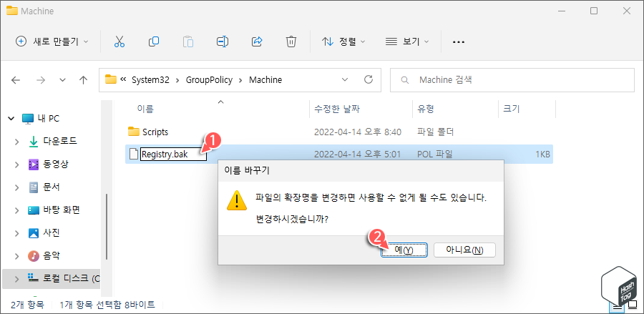
Task: Click the Registry file icon
Action: click(x=134, y=154)
